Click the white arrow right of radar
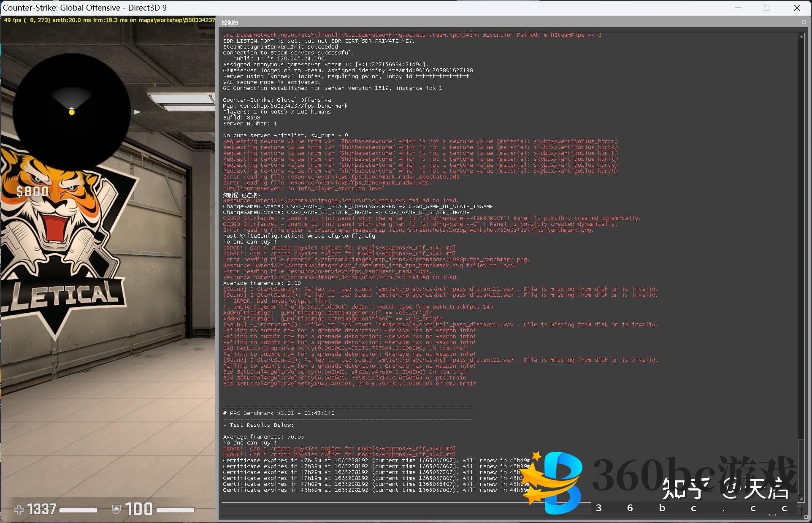The height and width of the screenshot is (523, 812). point(137,112)
